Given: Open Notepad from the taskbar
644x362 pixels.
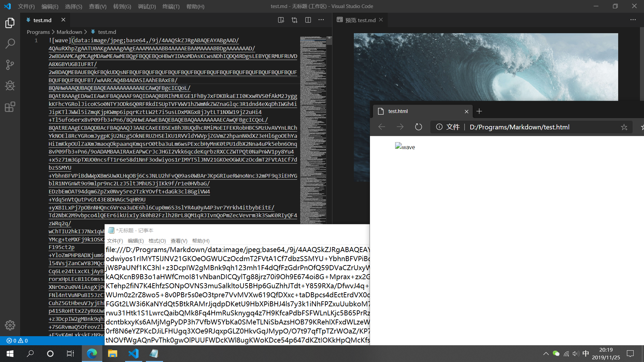Looking at the screenshot, I should (154, 354).
